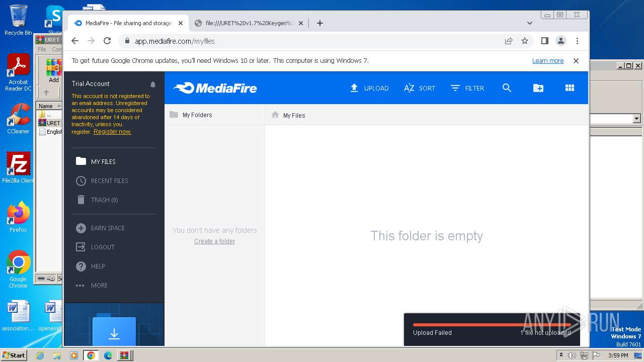Click the download promo arrow icon
The height and width of the screenshot is (362, 644).
pos(114,333)
